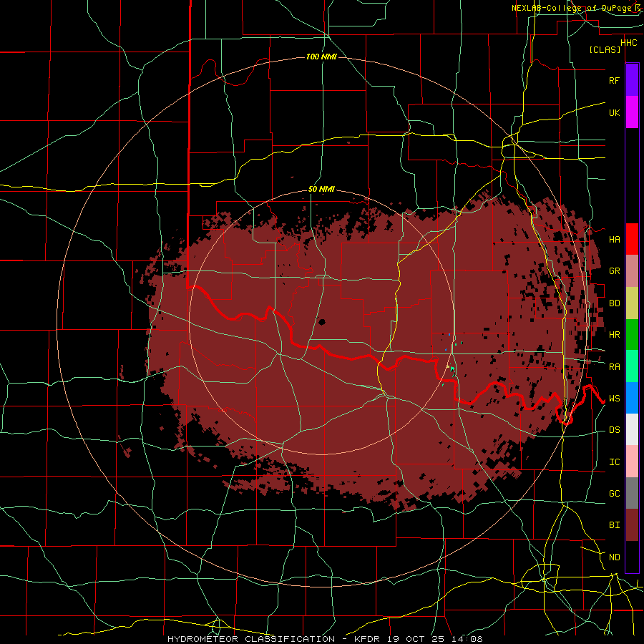Click the 'HYDROMETEOR CLASSIFICATION' title text
The image size is (644, 644).
(x=251, y=639)
